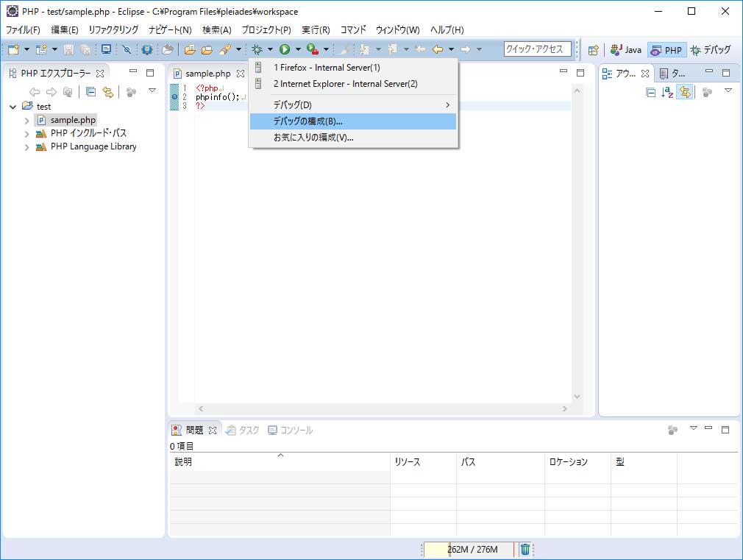Click the Open Perspective icon

(593, 50)
